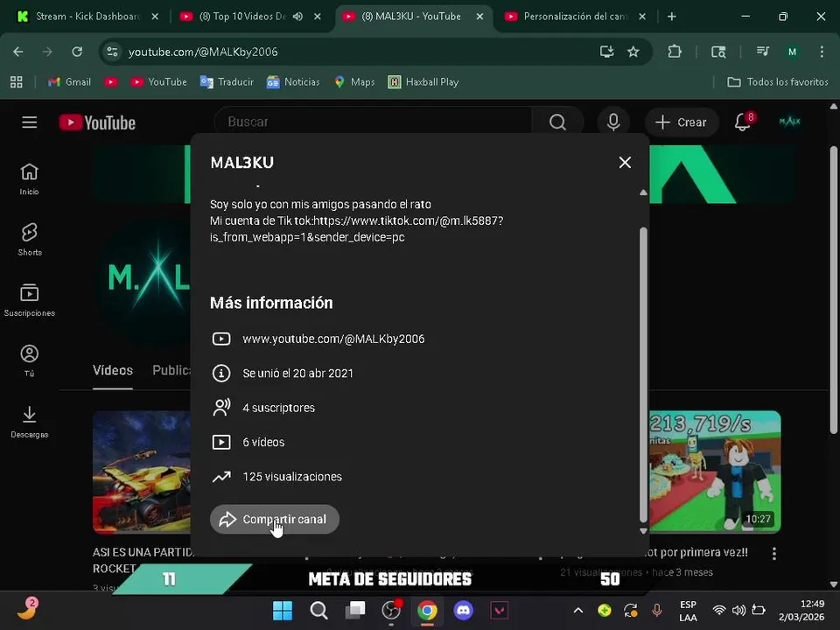The width and height of the screenshot is (840, 630).
Task: Open the Tú sidebar section
Action: pos(30,361)
